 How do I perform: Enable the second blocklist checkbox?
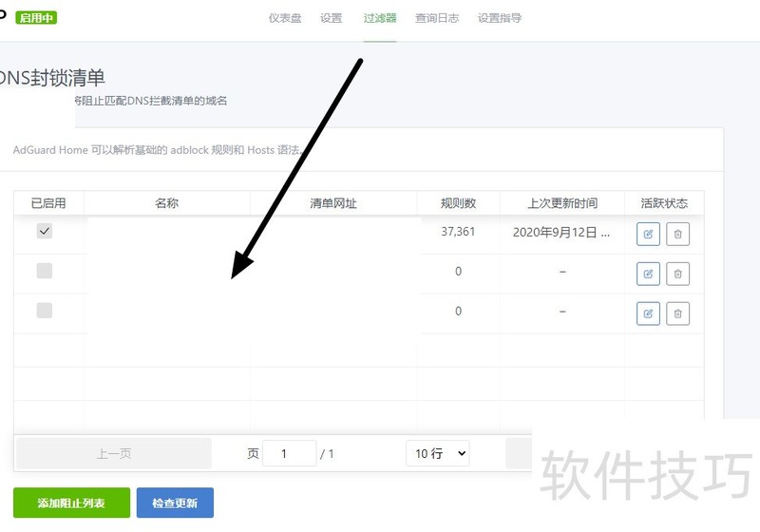[44, 271]
